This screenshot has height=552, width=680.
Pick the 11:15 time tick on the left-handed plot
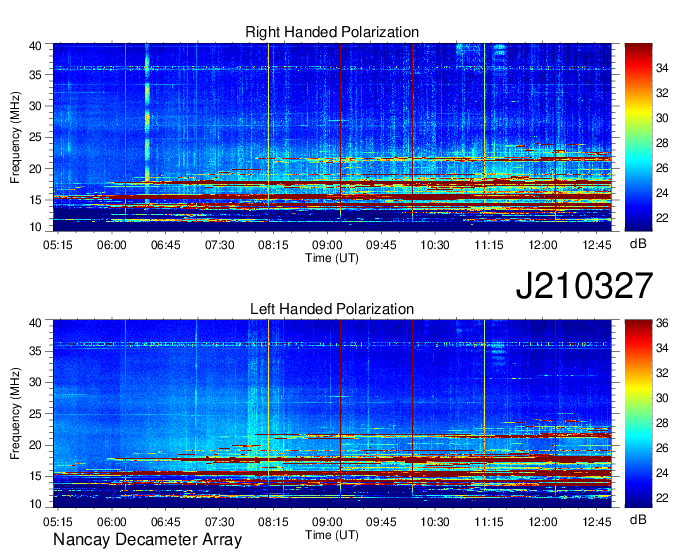point(489,522)
